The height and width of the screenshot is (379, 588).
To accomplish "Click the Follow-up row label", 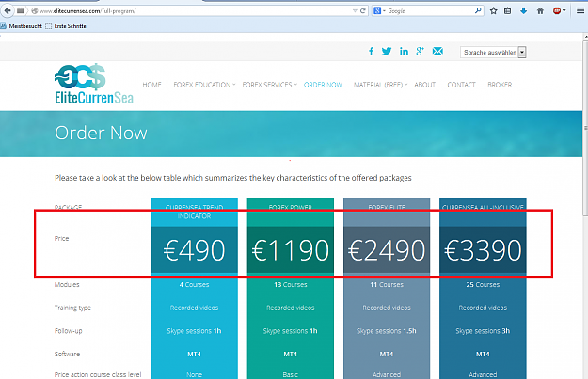I will tap(69, 331).
